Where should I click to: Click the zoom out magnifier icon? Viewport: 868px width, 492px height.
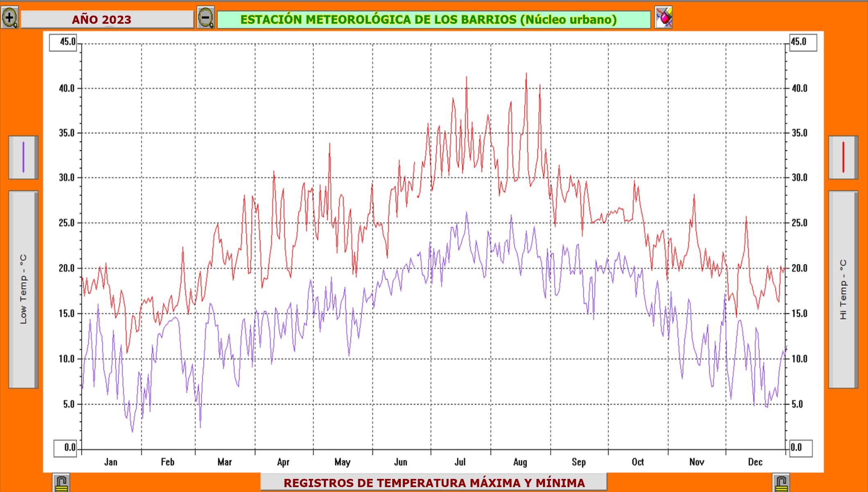coord(206,18)
